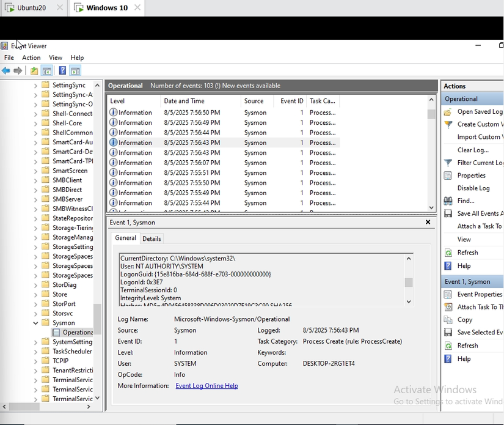This screenshot has width=504, height=425.
Task: Open the File menu
Action: pos(9,57)
